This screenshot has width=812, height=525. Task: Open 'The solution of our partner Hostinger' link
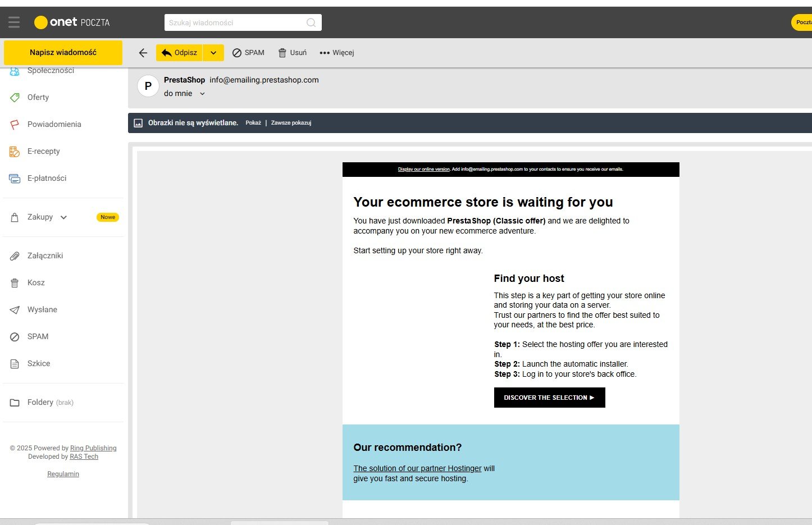tap(417, 468)
